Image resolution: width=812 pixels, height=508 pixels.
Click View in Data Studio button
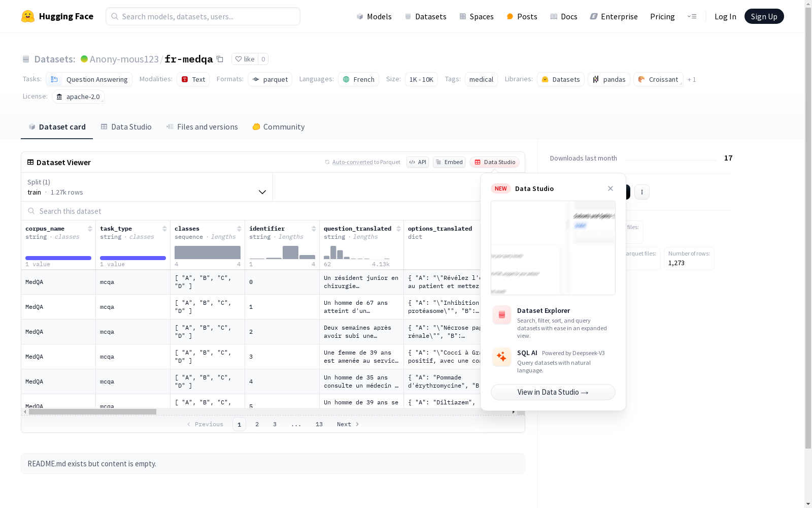(553, 392)
